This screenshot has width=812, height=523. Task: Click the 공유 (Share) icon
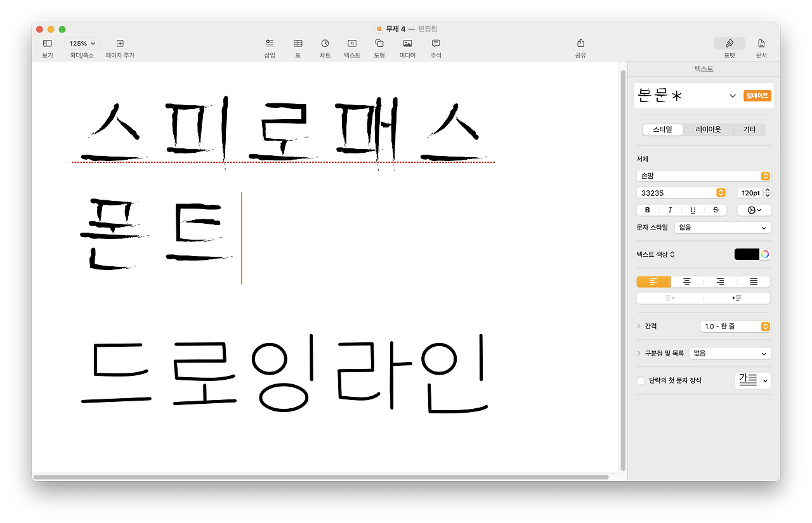(x=580, y=43)
